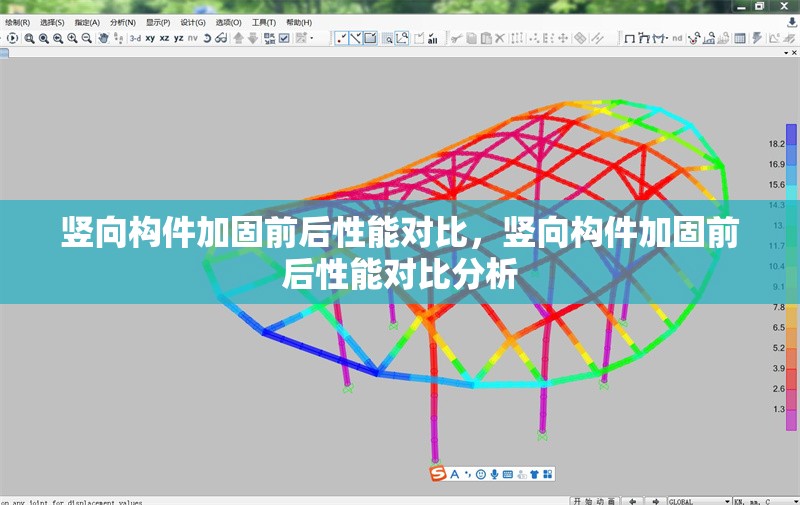Viewport: 800px width, 505px height.
Task: Click the Paste clipboard icon
Action: point(486,38)
